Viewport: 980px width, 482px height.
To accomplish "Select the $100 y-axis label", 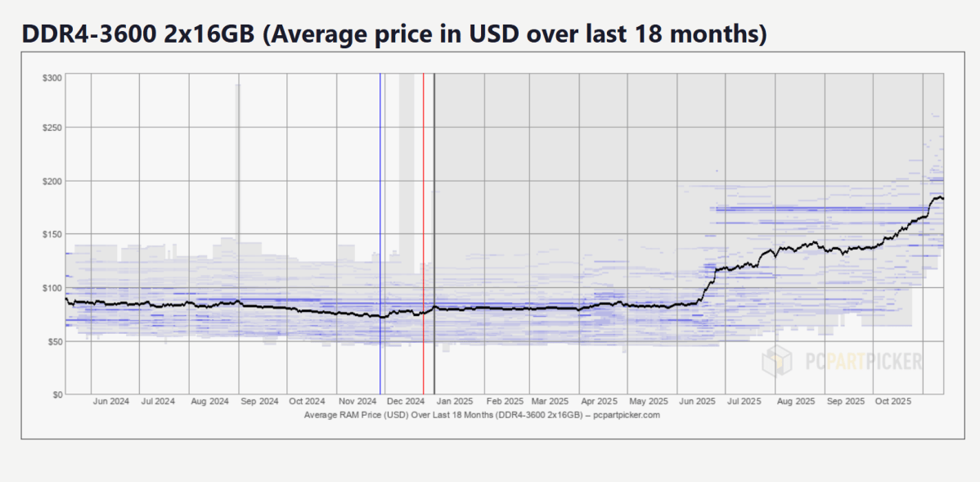I will point(52,288).
